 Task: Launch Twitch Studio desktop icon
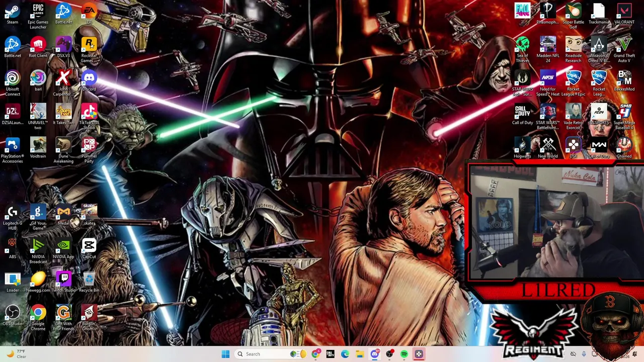(x=63, y=282)
